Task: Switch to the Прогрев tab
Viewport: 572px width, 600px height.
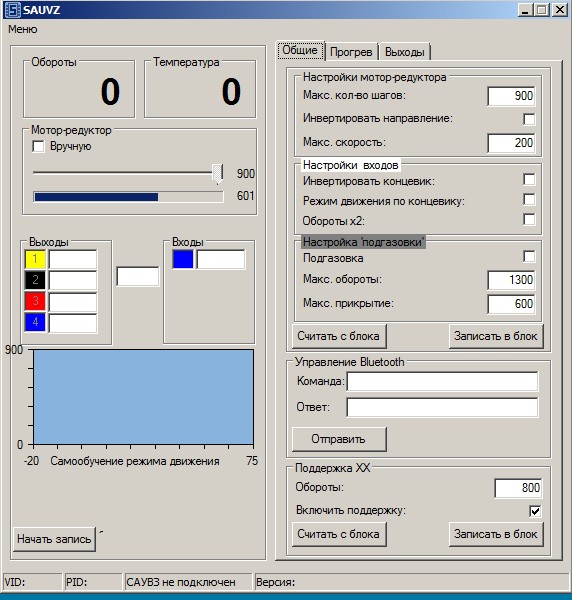Action: click(351, 52)
